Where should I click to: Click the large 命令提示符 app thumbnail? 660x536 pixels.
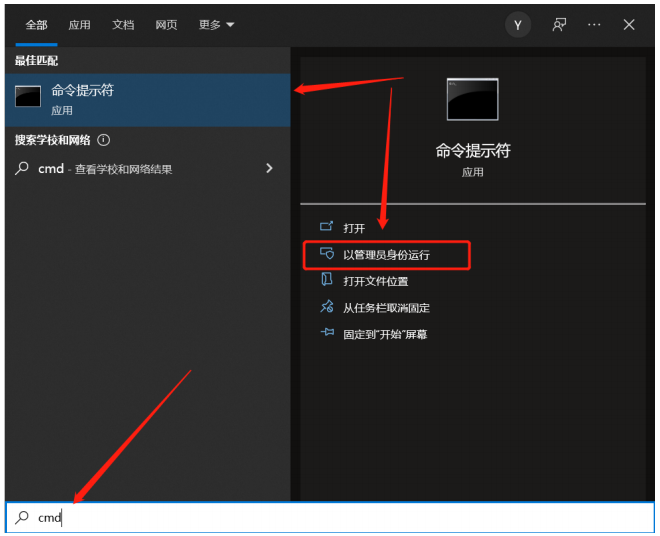tap(472, 99)
